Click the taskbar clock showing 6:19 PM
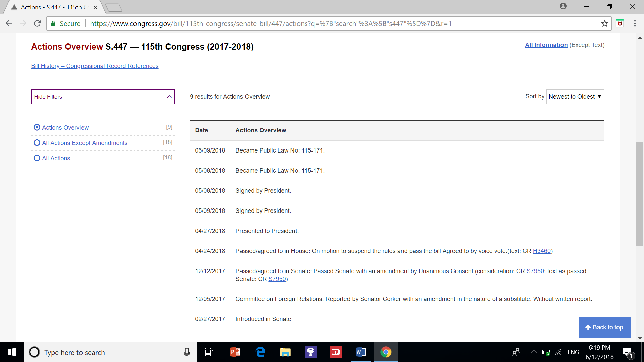The image size is (644, 362). click(x=600, y=352)
